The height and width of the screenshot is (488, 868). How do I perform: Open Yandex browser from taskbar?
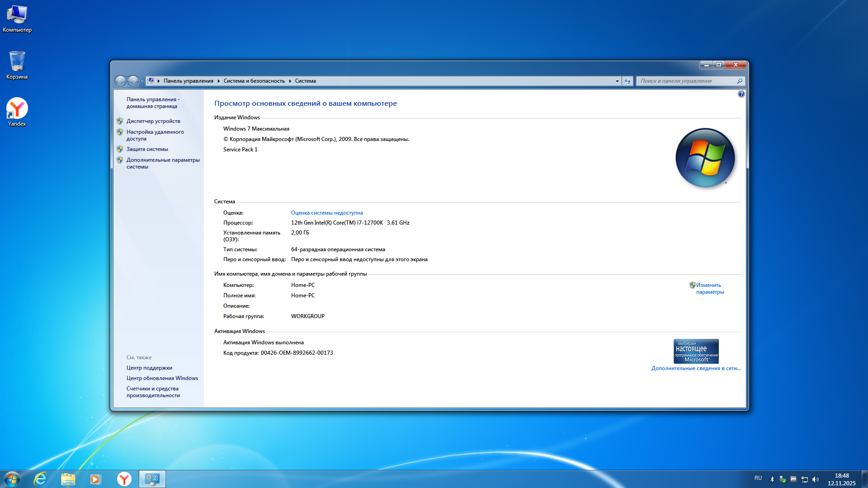(124, 479)
